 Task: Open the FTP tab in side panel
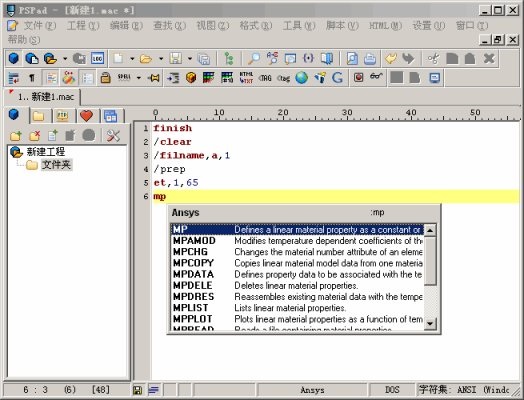click(63, 116)
